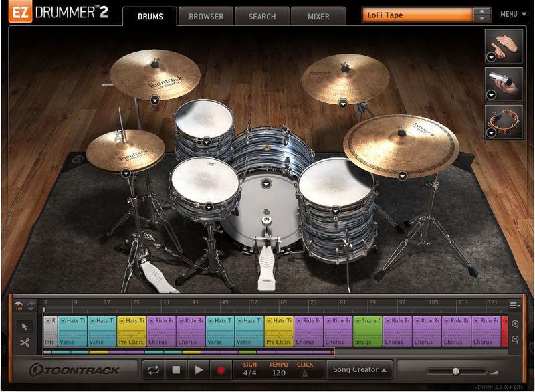Select the arrow pointer tool
This screenshot has width=535, height=392.
pos(24,327)
